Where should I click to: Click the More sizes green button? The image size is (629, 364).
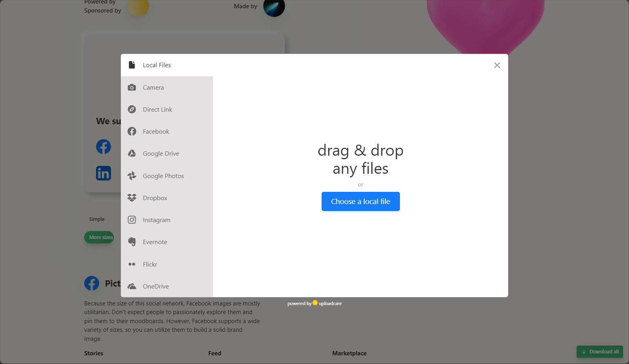99,237
